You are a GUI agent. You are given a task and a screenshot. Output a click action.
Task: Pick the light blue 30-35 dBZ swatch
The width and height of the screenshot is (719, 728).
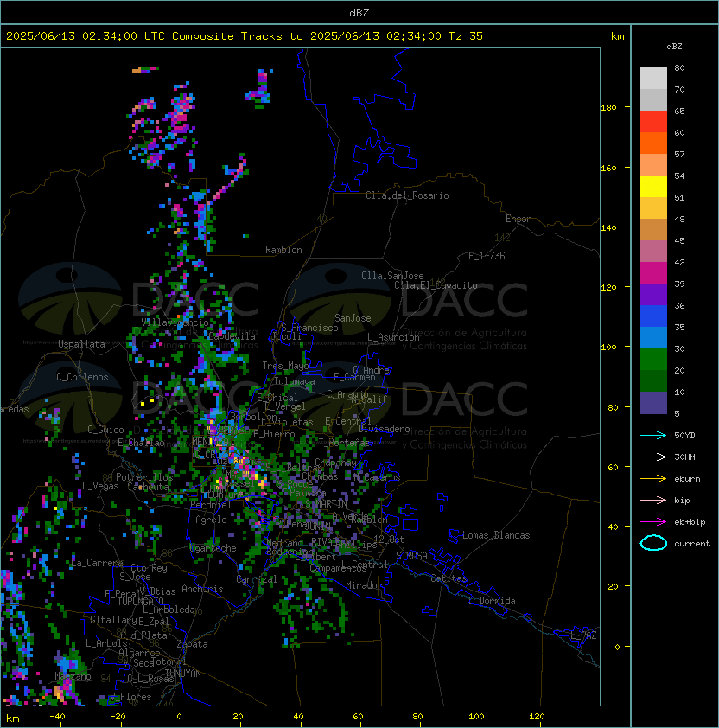tap(653, 338)
